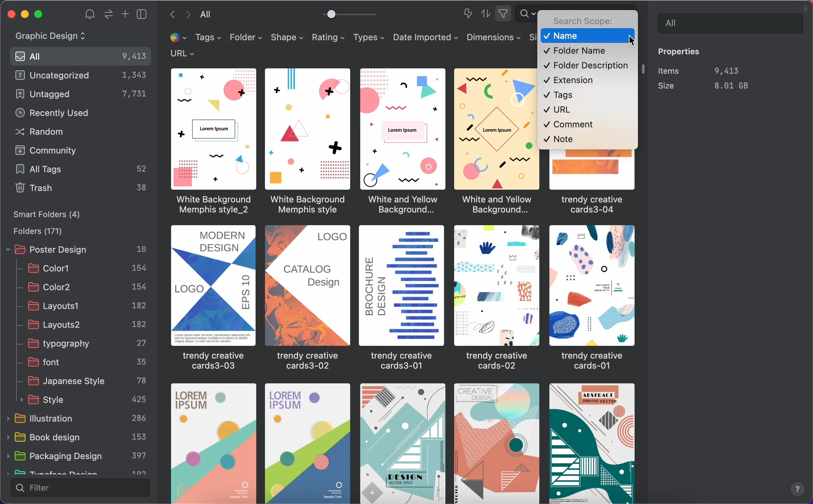Select the font folder
The height and width of the screenshot is (504, 813).
(80, 362)
